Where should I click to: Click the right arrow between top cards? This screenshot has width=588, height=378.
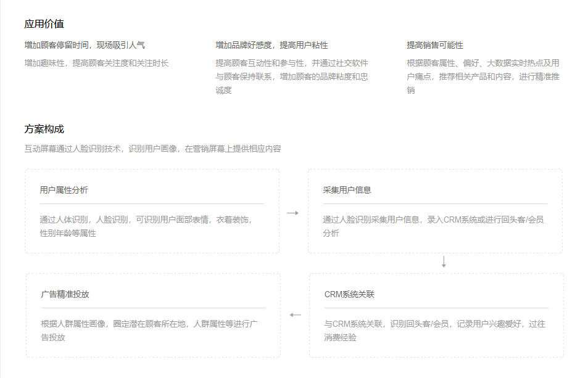pyautogui.click(x=292, y=213)
